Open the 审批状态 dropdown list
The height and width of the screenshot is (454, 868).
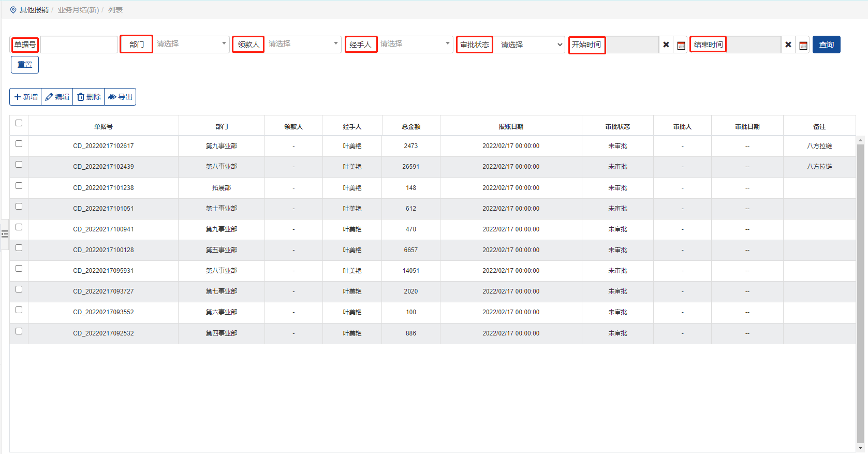click(531, 45)
